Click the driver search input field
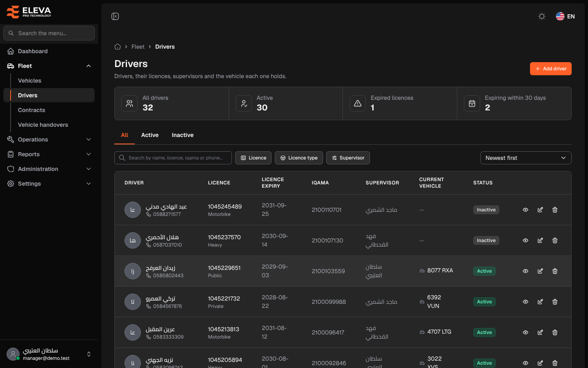Viewport: 588px width, 368px height. [x=173, y=158]
